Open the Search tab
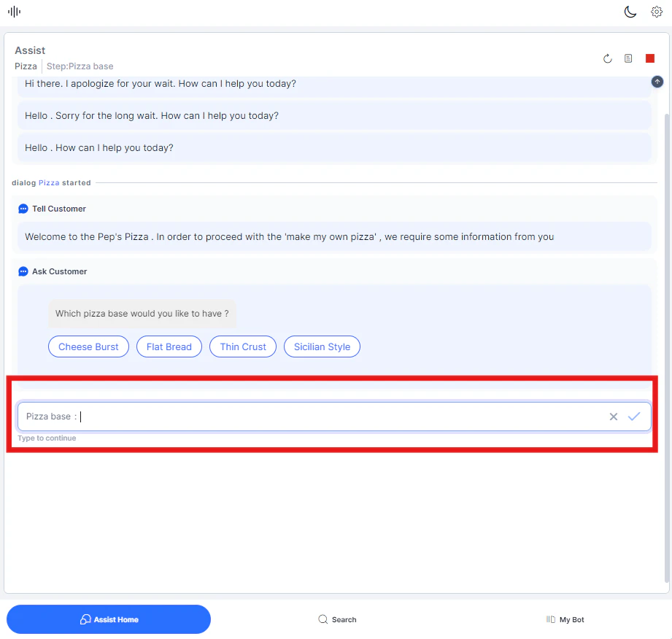672x639 pixels. [x=337, y=619]
